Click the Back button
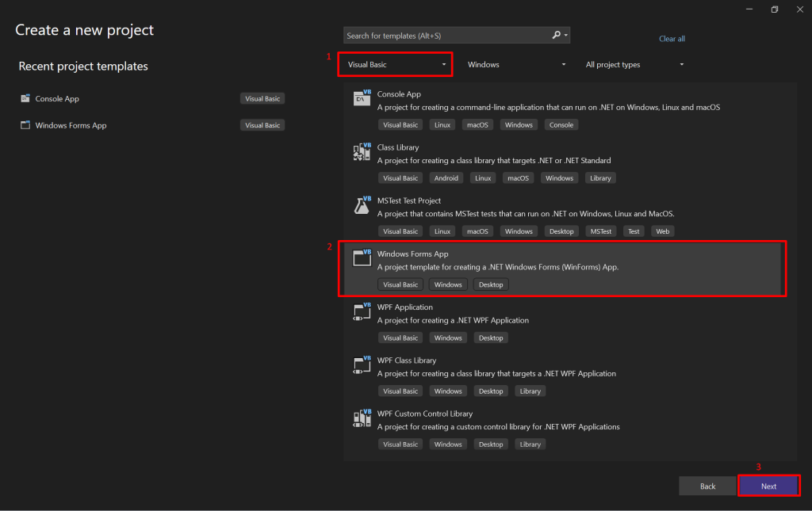The height and width of the screenshot is (511, 812). (x=707, y=486)
